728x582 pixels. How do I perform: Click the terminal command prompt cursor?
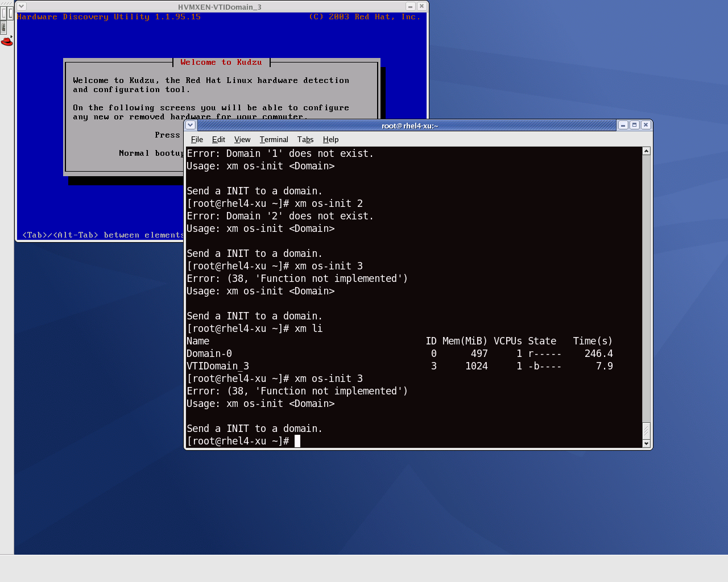pos(297,441)
